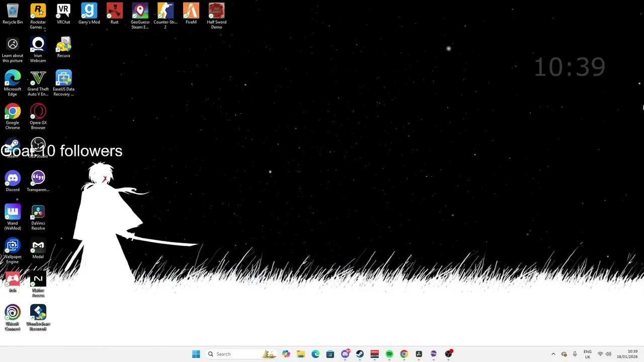Select the itch desktop icon

pos(13,282)
